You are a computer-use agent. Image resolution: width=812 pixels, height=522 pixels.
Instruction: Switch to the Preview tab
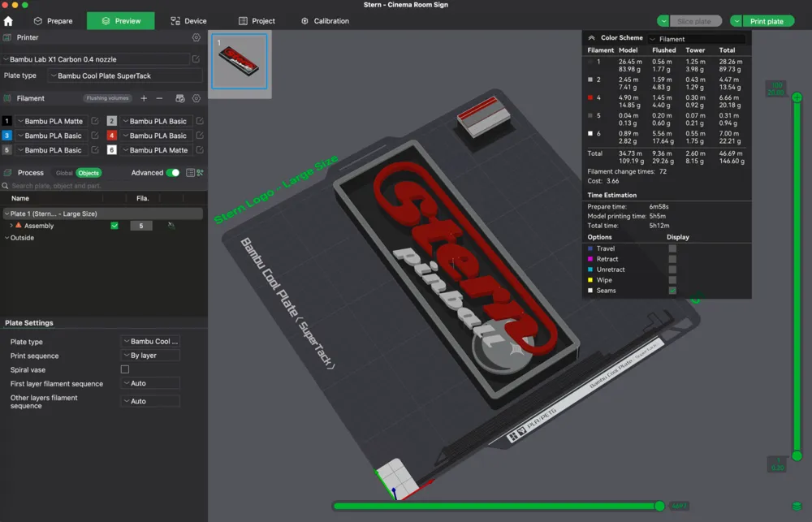(121, 21)
